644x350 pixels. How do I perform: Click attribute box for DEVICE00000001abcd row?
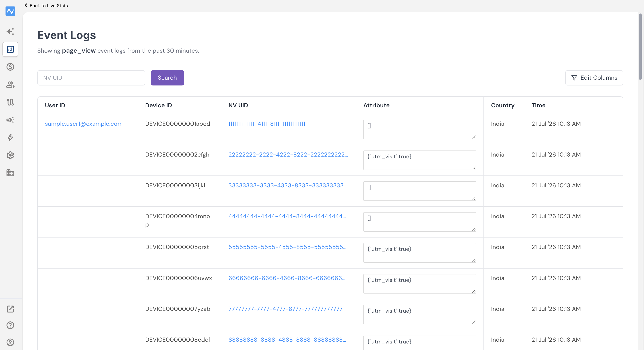click(x=420, y=129)
